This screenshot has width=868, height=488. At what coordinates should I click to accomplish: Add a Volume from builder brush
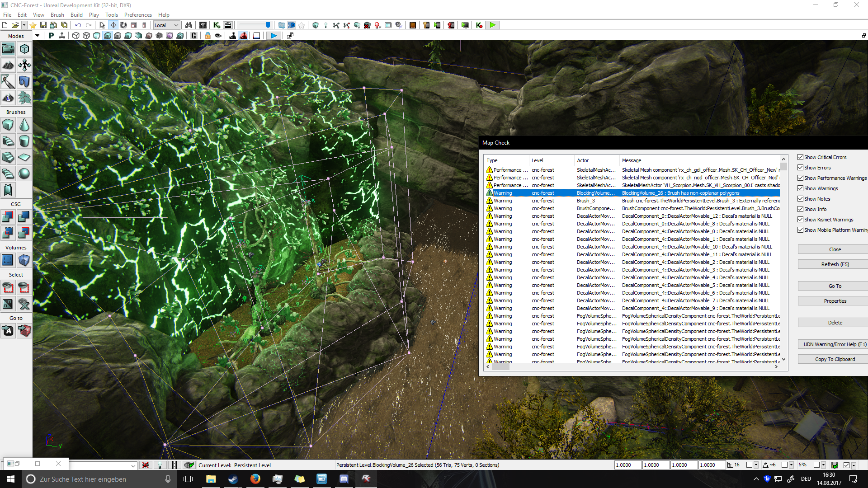pos(24,260)
